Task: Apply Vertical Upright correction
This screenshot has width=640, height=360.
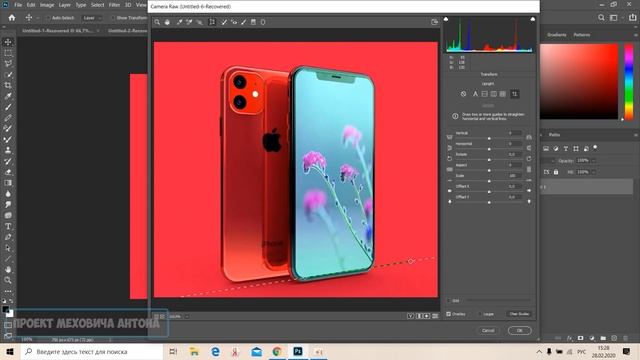Action: [493, 94]
